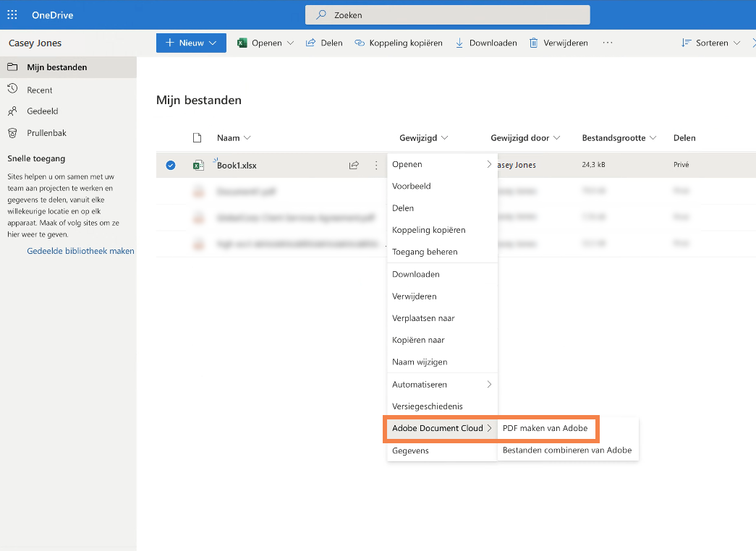Expand the Sorteren dropdown chevron
This screenshot has width=756, height=551.
click(736, 43)
